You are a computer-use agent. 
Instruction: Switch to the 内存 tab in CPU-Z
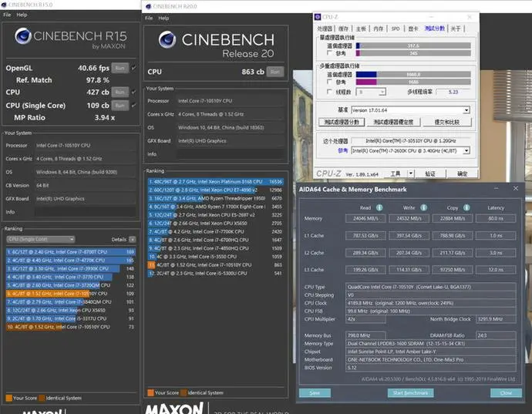[379, 29]
